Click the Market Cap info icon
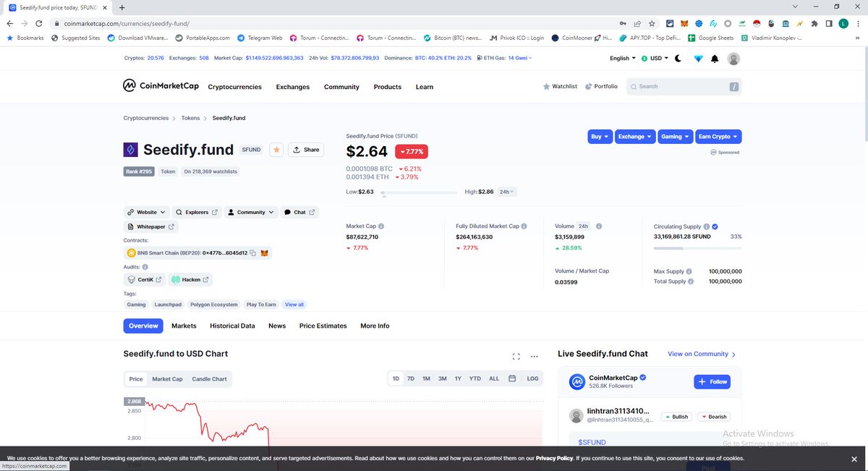This screenshot has width=868, height=471. click(x=381, y=226)
